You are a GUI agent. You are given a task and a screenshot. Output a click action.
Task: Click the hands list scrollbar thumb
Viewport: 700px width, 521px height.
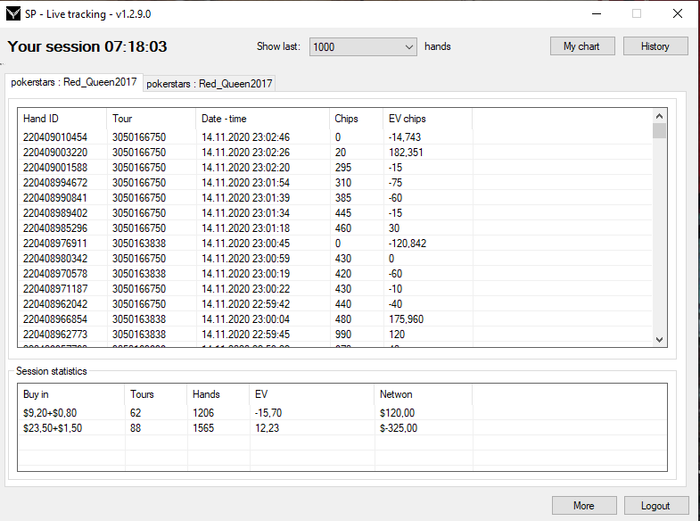tap(659, 131)
